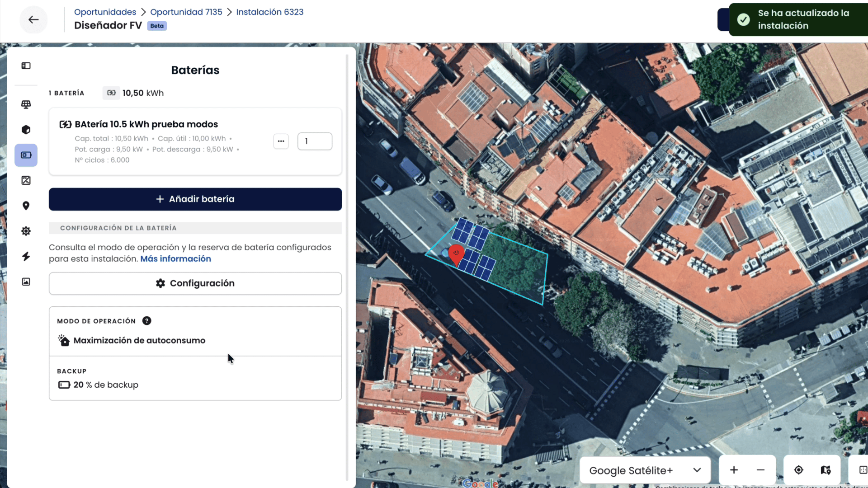Collapse the sidebar panel icon
Viewport: 868px width, 488px height.
tap(26, 66)
